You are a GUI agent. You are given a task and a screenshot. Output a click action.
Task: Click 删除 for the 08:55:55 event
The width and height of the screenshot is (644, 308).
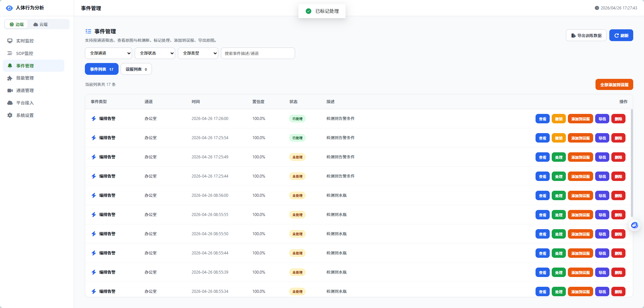point(618,215)
